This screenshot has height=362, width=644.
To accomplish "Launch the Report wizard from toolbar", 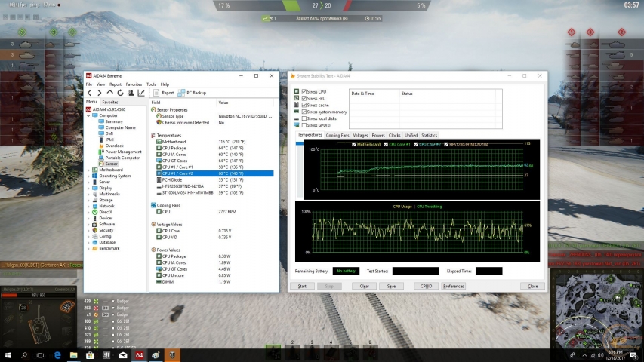I will point(164,94).
